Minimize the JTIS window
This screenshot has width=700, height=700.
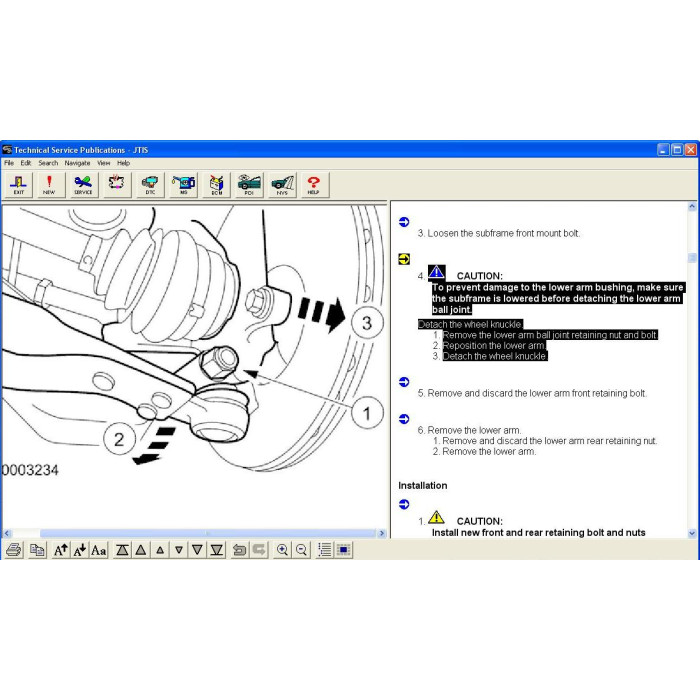pos(663,150)
